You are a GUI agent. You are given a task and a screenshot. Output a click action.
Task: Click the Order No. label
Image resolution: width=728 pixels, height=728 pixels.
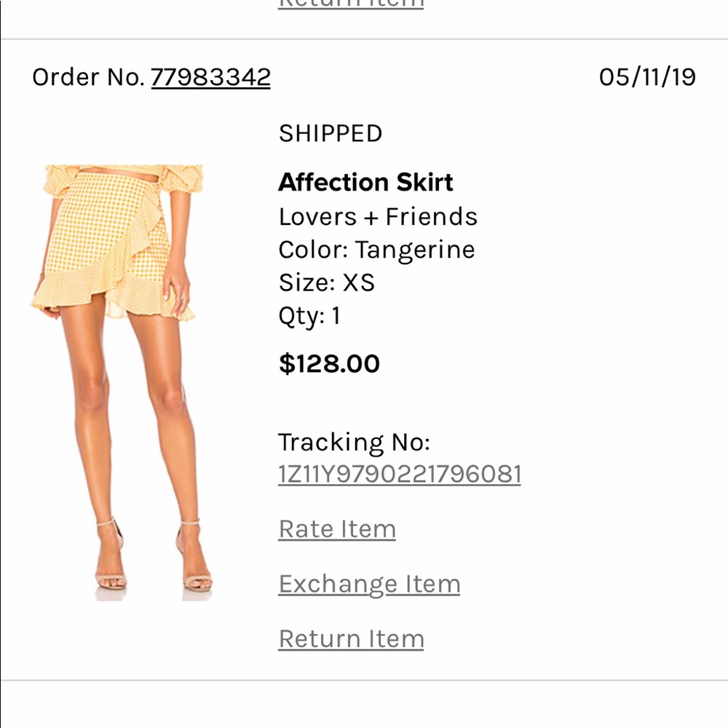88,77
